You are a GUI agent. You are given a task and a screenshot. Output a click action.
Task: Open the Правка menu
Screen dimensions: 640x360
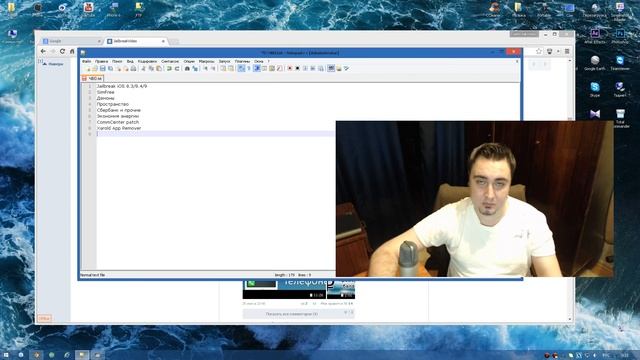[101, 61]
